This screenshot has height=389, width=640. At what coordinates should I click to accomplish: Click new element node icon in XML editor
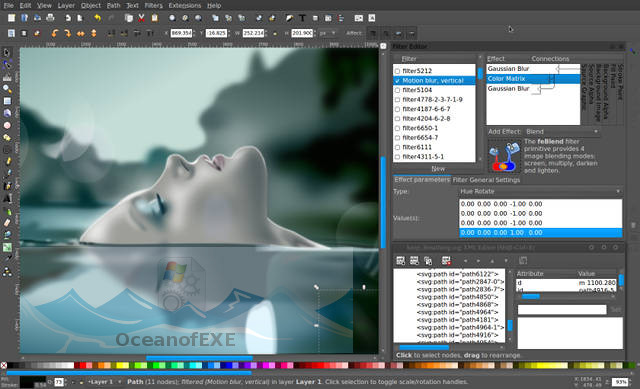point(400,260)
